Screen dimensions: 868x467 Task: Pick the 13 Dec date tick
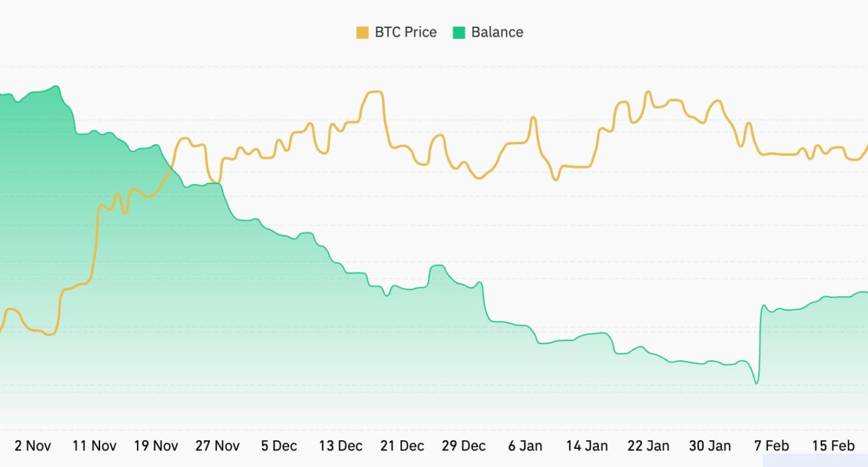click(x=341, y=446)
